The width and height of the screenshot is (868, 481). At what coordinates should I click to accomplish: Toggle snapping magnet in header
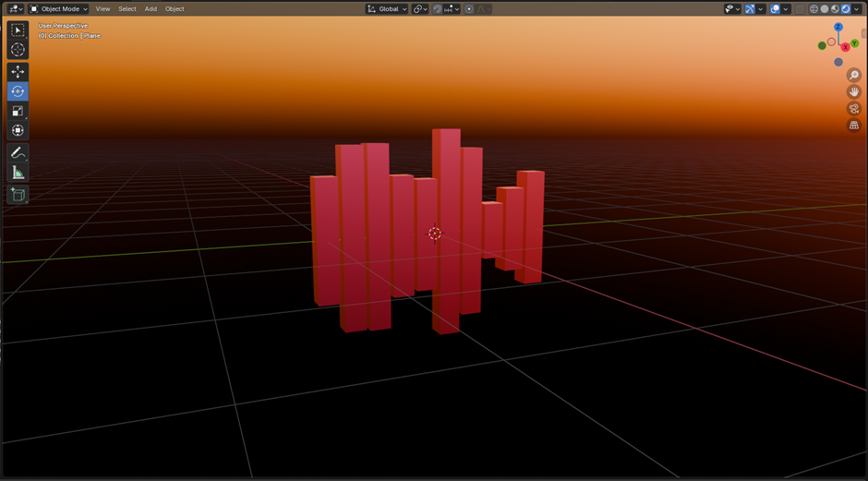pyautogui.click(x=435, y=9)
